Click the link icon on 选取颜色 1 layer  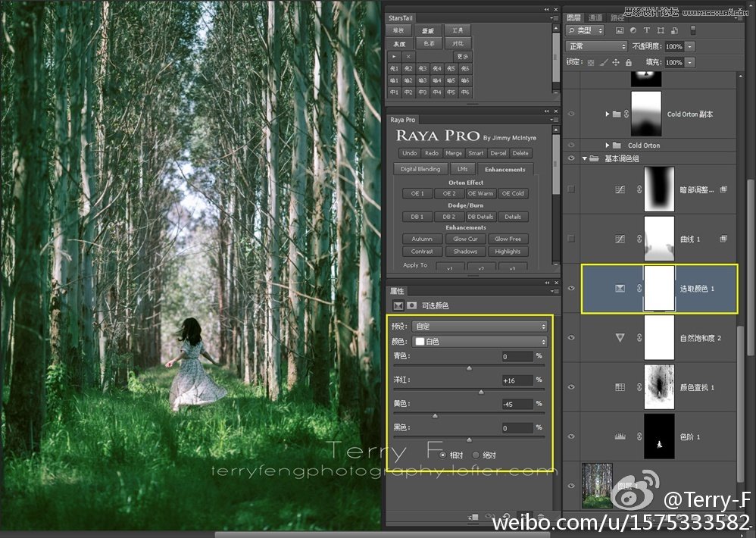click(x=639, y=288)
